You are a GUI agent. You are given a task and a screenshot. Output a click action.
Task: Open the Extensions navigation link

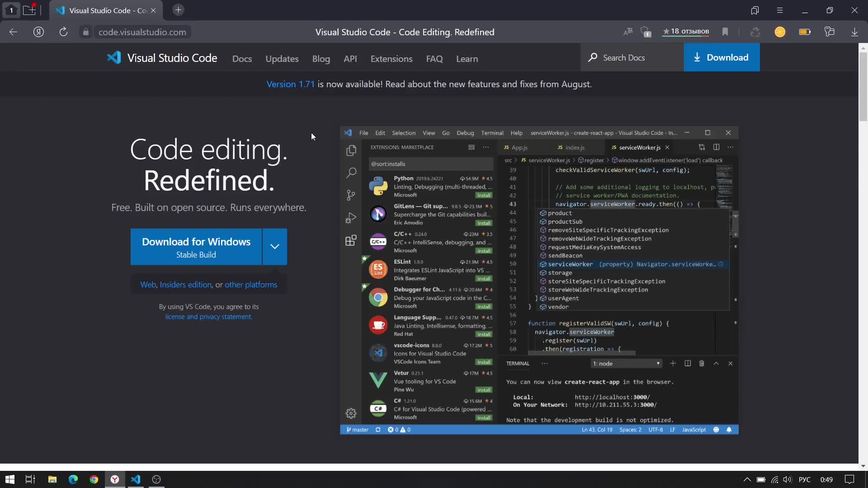(x=392, y=59)
